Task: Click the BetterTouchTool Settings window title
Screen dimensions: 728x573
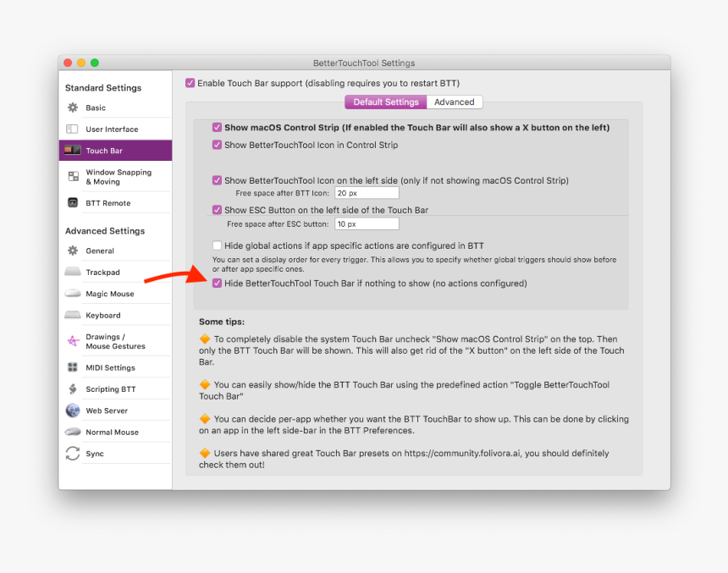Action: (364, 63)
